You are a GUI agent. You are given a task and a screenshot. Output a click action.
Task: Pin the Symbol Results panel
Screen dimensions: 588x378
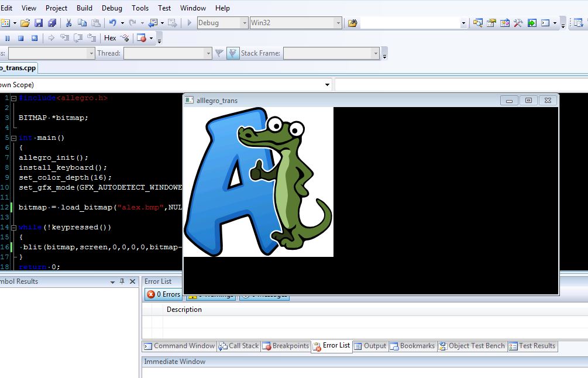pos(122,281)
